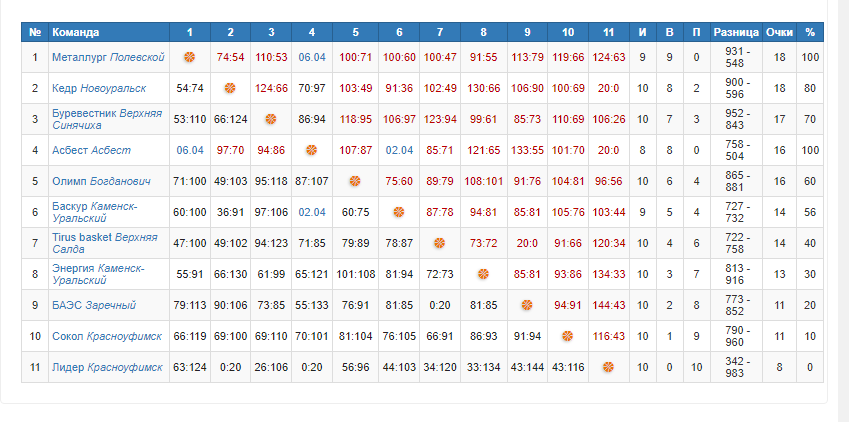Image resolution: width=849 pixels, height=422 pixels.
Task: Open game result 73:72
Action: click(x=484, y=243)
